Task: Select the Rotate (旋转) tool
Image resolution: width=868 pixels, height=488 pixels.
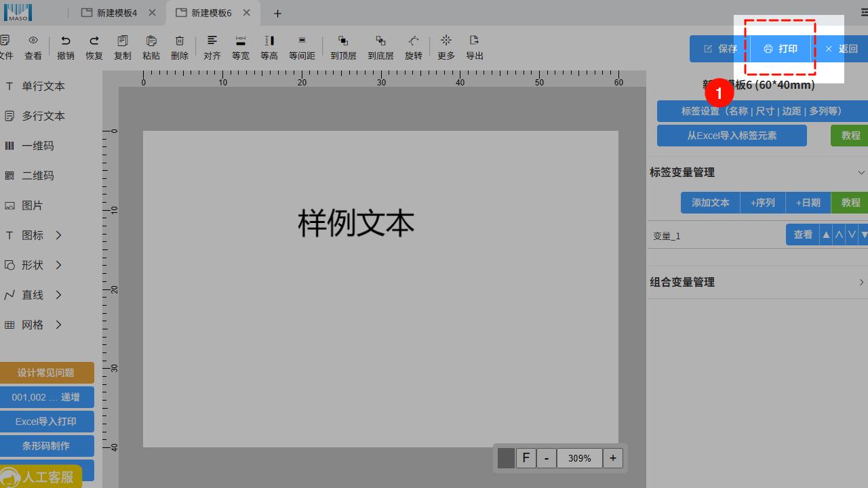Action: pos(414,41)
